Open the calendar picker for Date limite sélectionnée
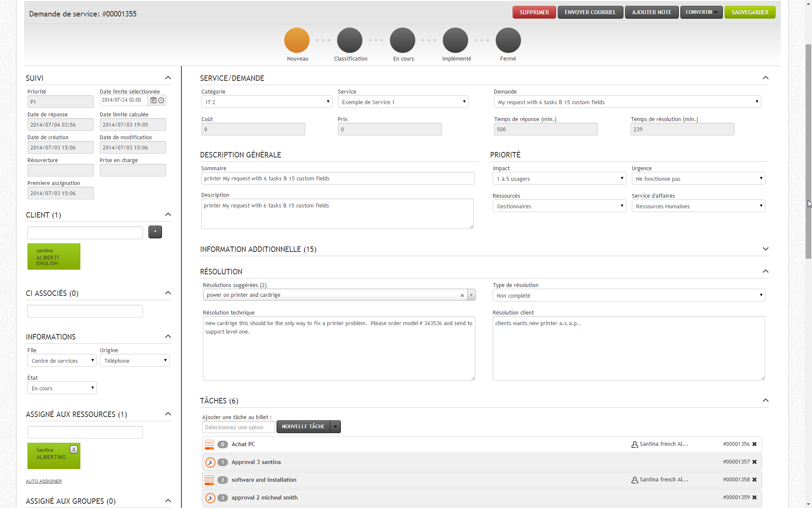The image size is (812, 508). (154, 100)
